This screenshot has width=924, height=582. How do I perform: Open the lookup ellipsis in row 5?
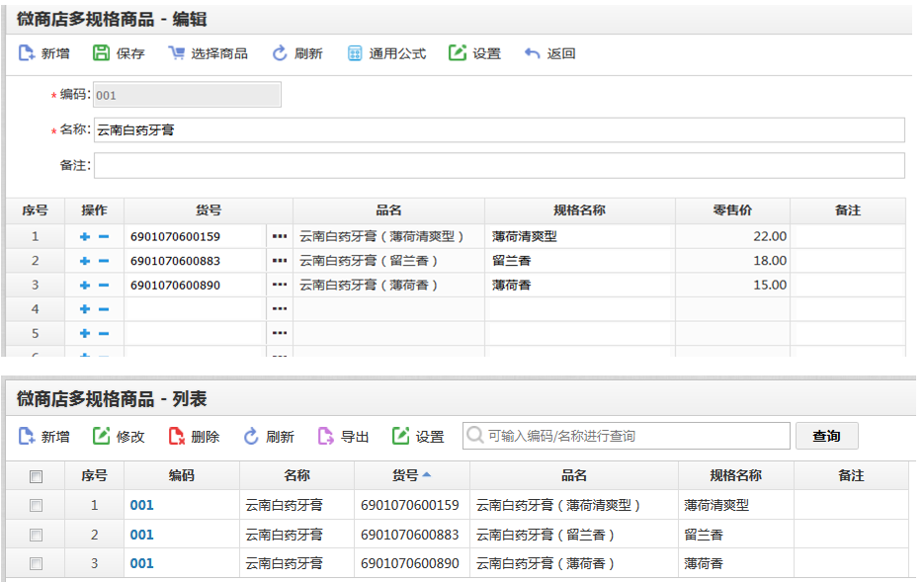pos(280,333)
